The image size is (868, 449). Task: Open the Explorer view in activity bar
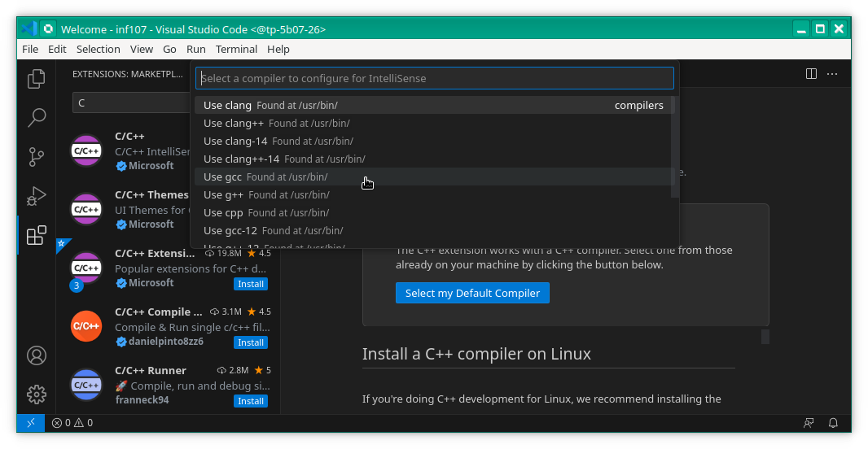click(x=36, y=79)
